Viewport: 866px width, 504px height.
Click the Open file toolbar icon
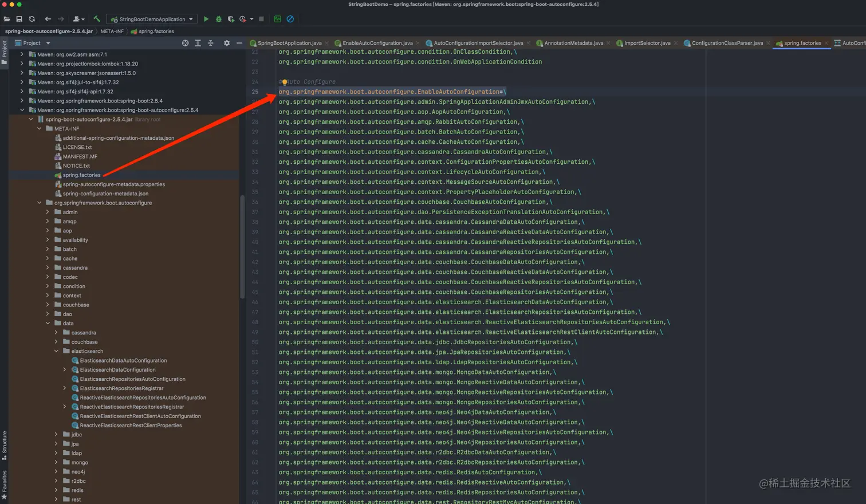click(x=7, y=19)
